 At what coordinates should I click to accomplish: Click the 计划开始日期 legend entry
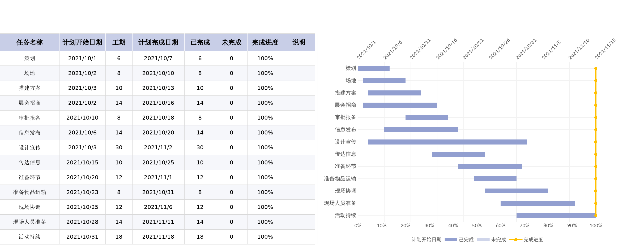click(427, 240)
